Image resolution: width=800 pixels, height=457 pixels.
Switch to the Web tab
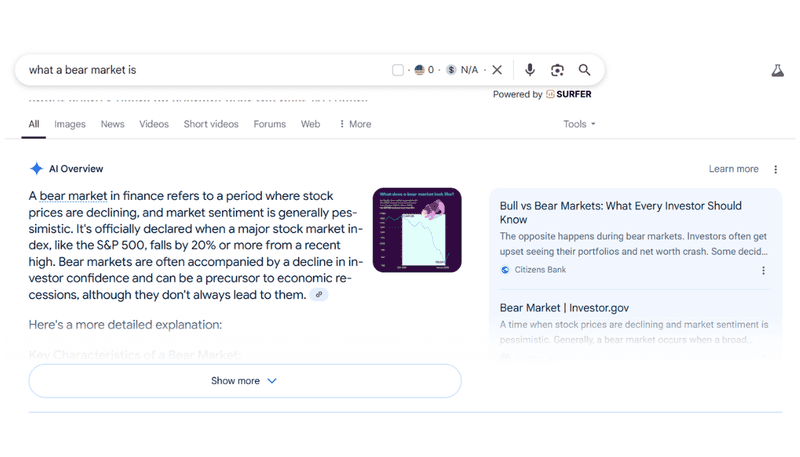310,124
